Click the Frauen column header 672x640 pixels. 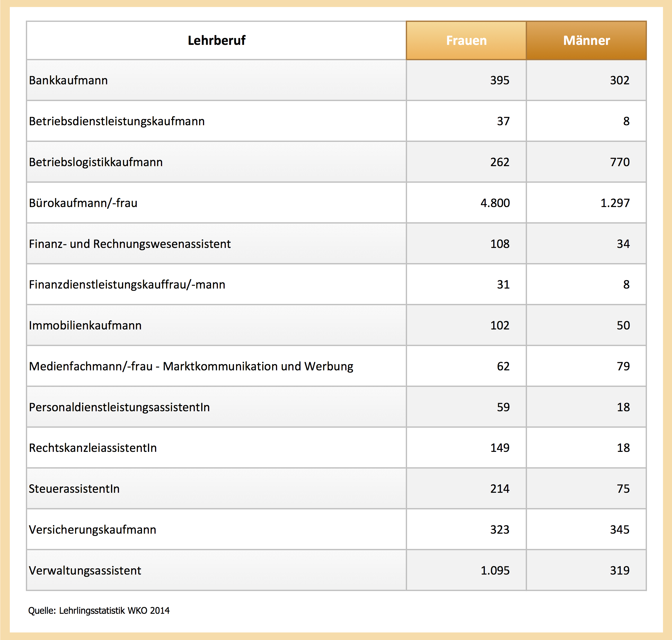tap(466, 40)
